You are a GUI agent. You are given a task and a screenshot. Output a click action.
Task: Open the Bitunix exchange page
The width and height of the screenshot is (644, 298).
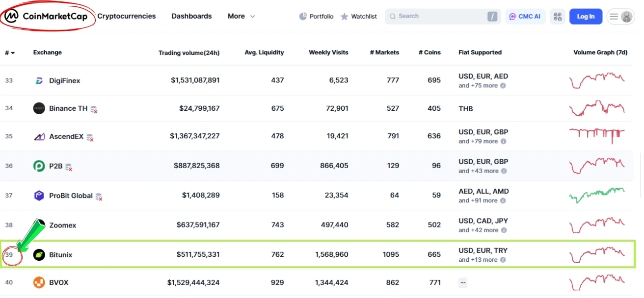click(61, 255)
